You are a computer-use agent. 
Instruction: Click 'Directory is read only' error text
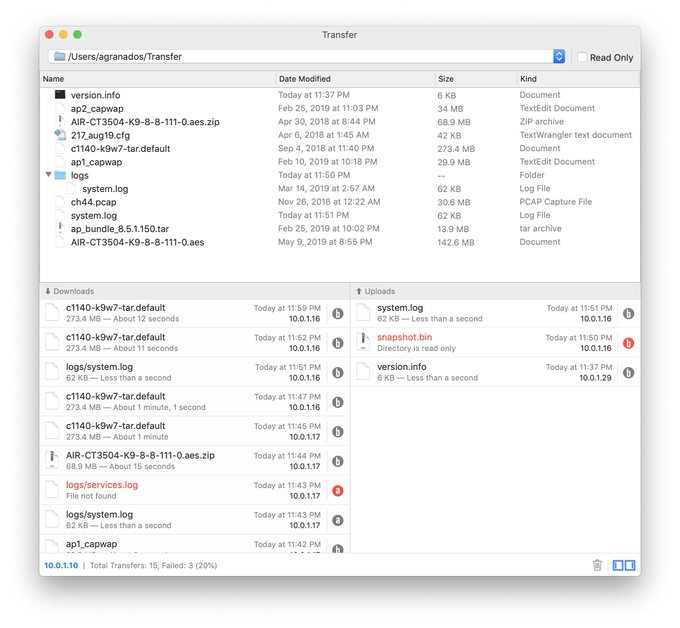[x=416, y=348]
